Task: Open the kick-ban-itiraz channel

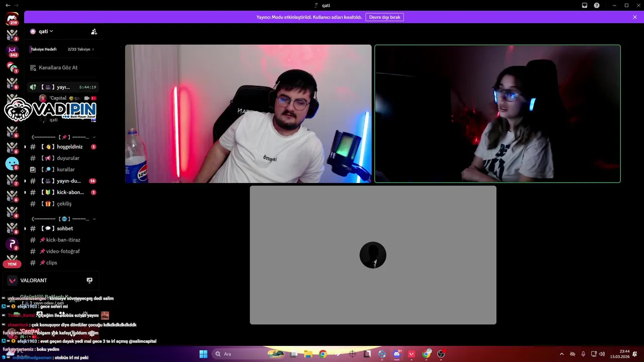Action: pos(63,240)
